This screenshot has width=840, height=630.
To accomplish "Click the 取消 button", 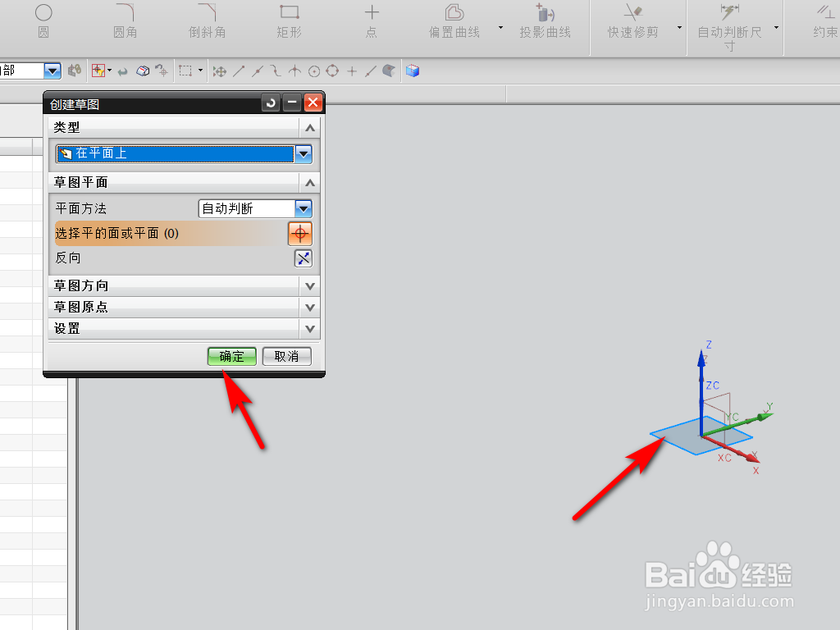I will click(286, 356).
